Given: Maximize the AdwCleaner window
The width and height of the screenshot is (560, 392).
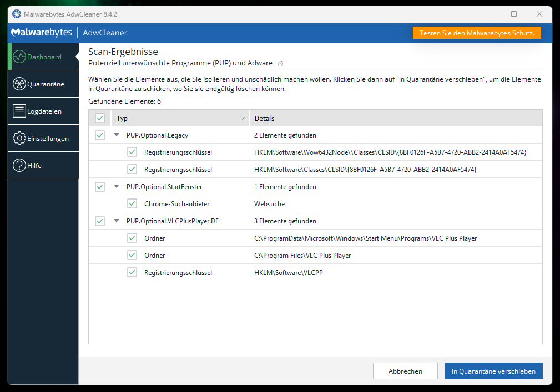Looking at the screenshot, I should point(514,14).
